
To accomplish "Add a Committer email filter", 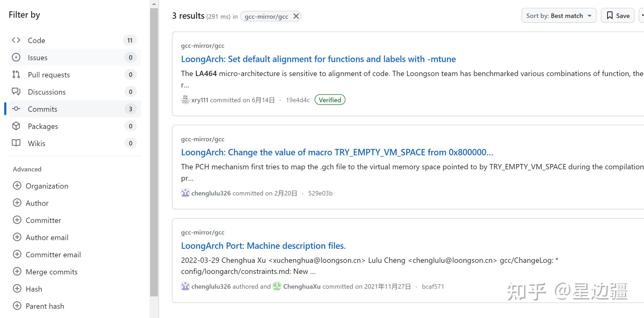I will point(17,254).
